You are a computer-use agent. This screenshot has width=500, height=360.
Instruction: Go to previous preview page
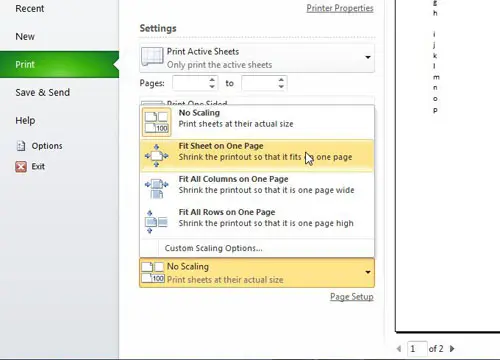[x=399, y=349]
